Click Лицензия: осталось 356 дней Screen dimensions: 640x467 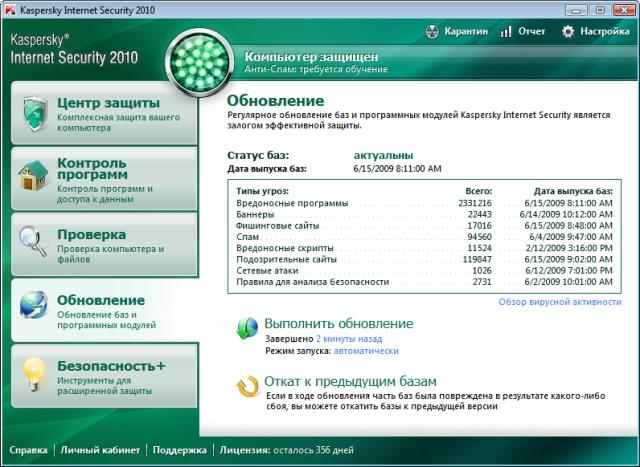[x=286, y=450]
